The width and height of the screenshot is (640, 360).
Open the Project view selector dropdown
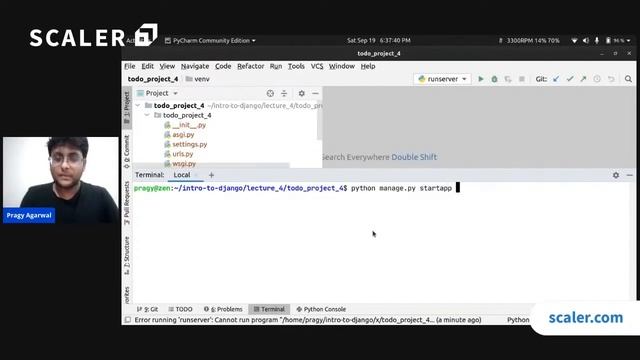pyautogui.click(x=158, y=93)
